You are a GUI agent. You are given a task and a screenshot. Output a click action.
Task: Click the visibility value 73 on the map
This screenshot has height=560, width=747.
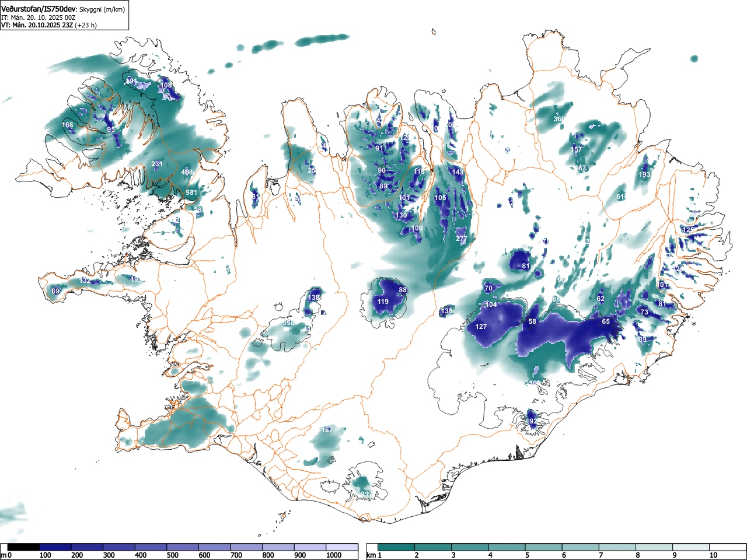[x=644, y=312]
